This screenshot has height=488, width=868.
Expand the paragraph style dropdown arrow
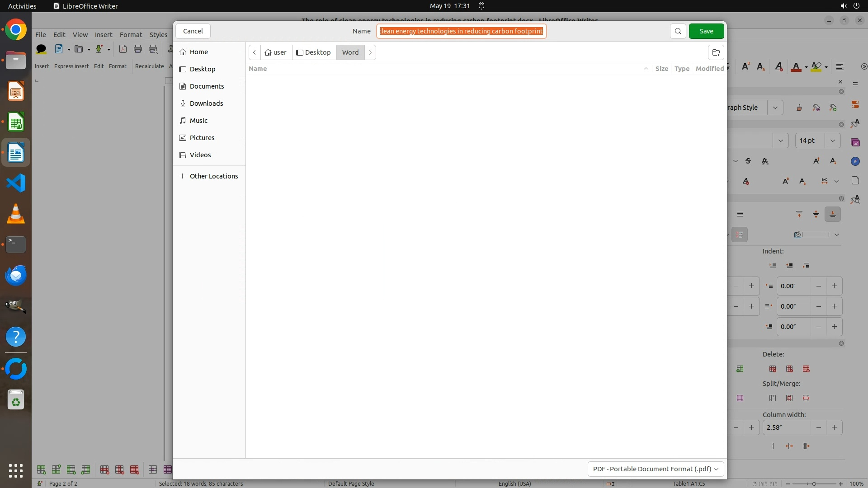(775, 108)
